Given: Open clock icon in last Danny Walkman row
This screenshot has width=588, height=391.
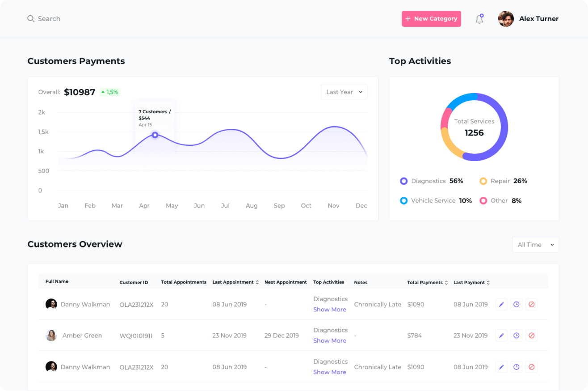Looking at the screenshot, I should click(x=517, y=367).
